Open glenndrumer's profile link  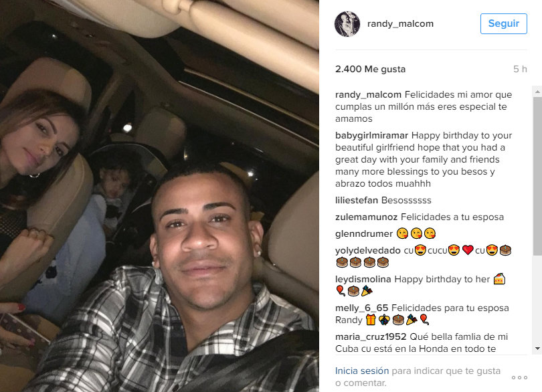click(363, 234)
